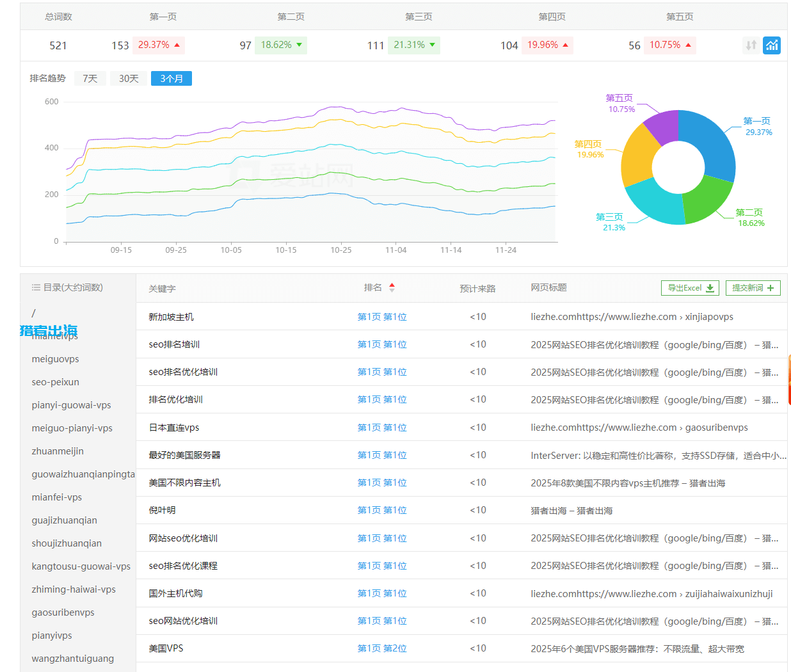791x672 pixels.
Task: Click the green down arrow next to 21.31%
Action: (x=434, y=45)
